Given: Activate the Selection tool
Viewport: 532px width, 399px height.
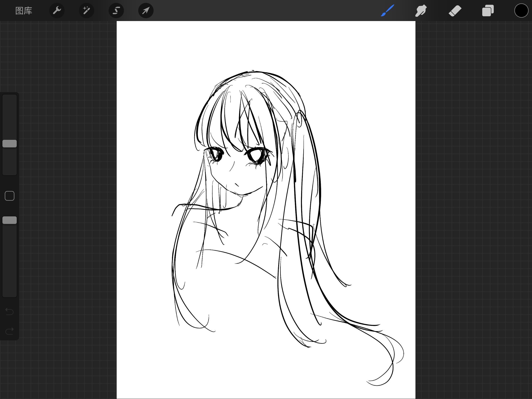Looking at the screenshot, I should (116, 11).
